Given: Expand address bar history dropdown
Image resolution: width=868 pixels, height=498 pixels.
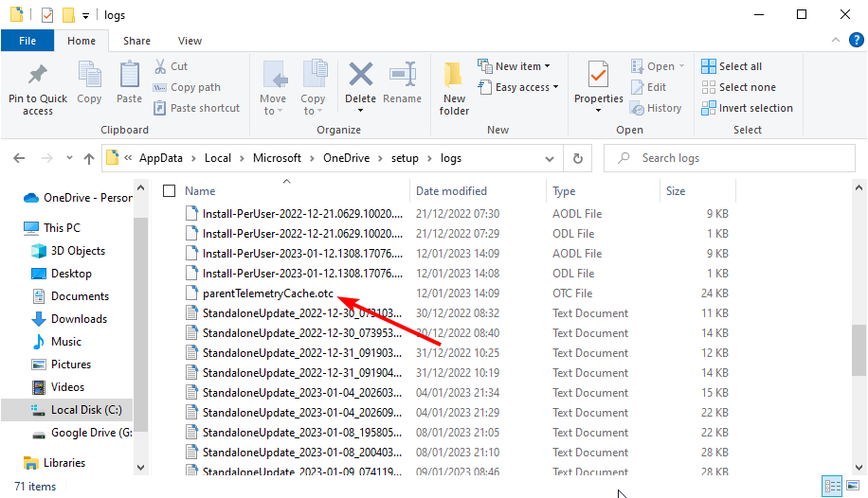Looking at the screenshot, I should coord(550,159).
